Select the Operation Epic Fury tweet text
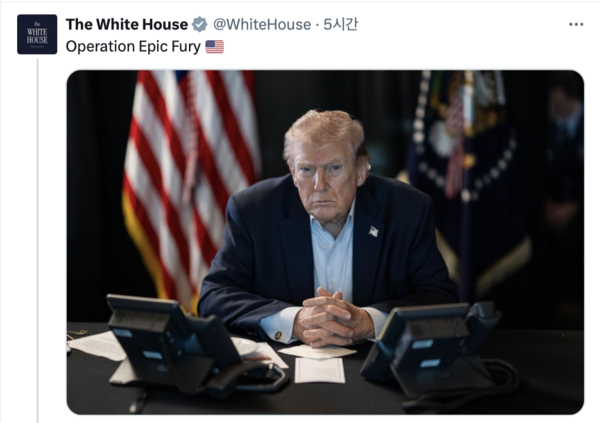Image resolution: width=600 pixels, height=423 pixels. [x=133, y=47]
